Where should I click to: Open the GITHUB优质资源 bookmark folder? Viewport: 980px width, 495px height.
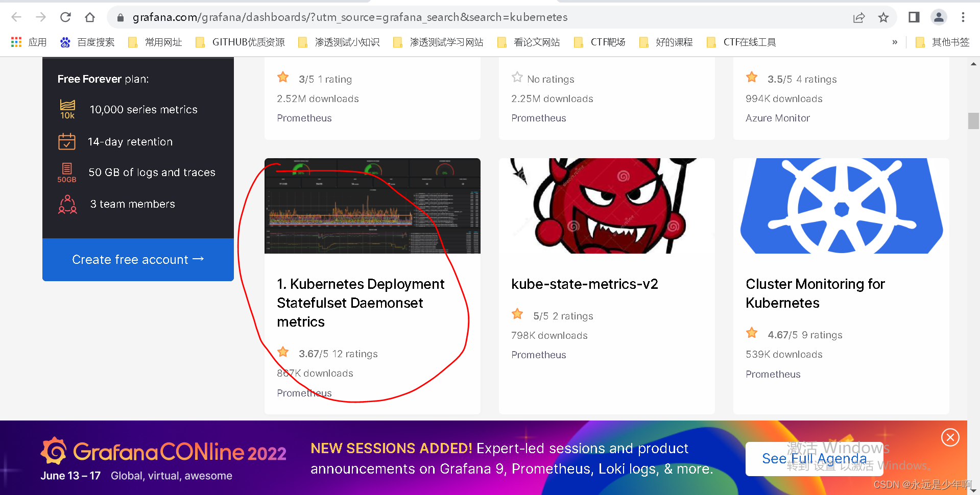[241, 42]
